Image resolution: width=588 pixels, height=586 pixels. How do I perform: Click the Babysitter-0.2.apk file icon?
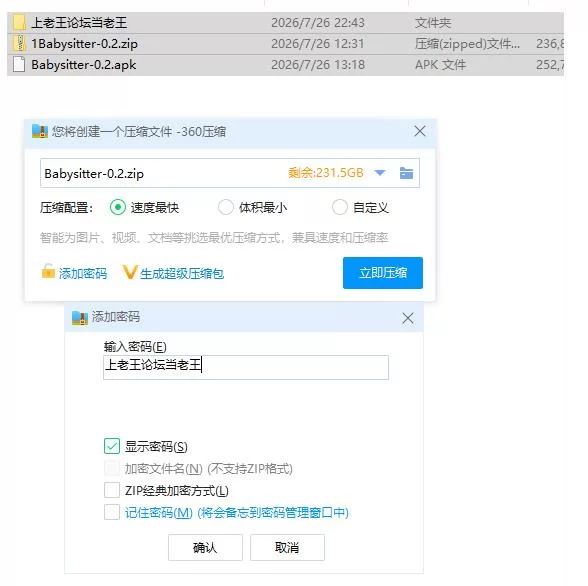click(19, 64)
